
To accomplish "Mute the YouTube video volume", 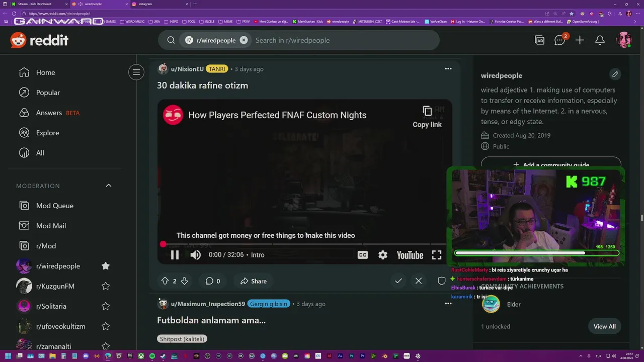I will click(196, 255).
